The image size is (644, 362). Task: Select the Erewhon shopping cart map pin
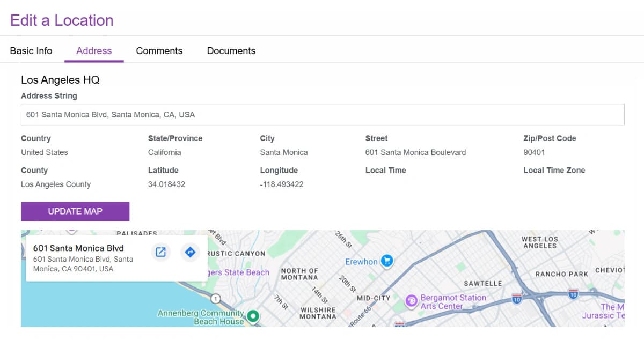coord(386,262)
